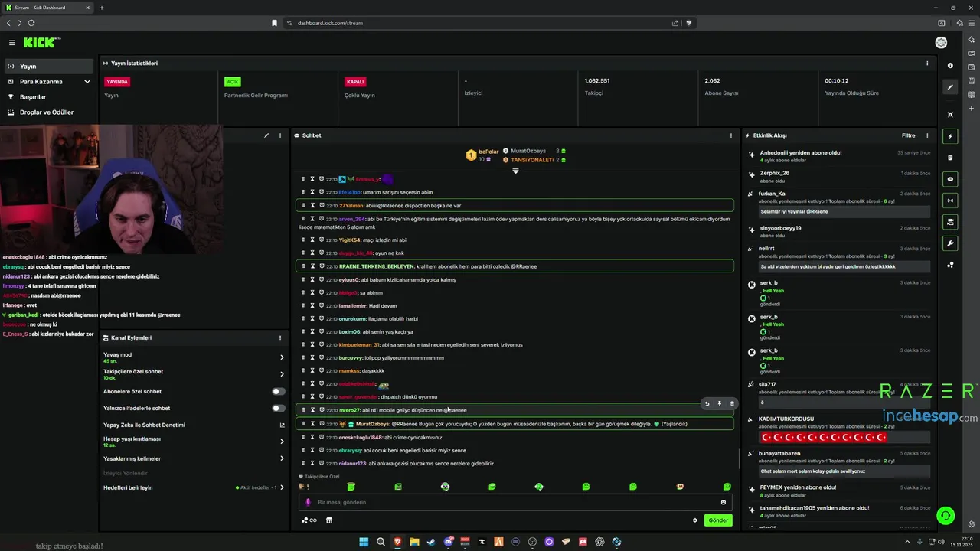Collapse the chat leaderboard with the down arrow
This screenshot has width=980, height=551.
(x=515, y=171)
